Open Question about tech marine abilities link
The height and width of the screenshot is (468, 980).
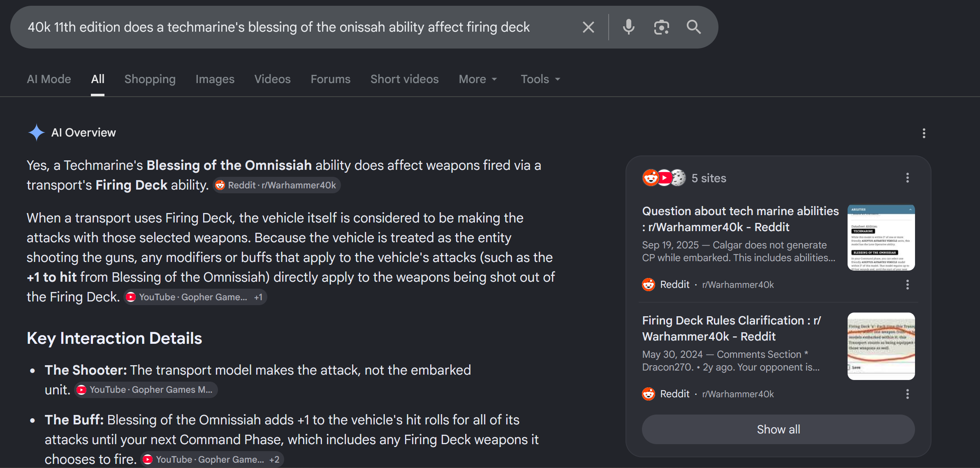tap(740, 219)
